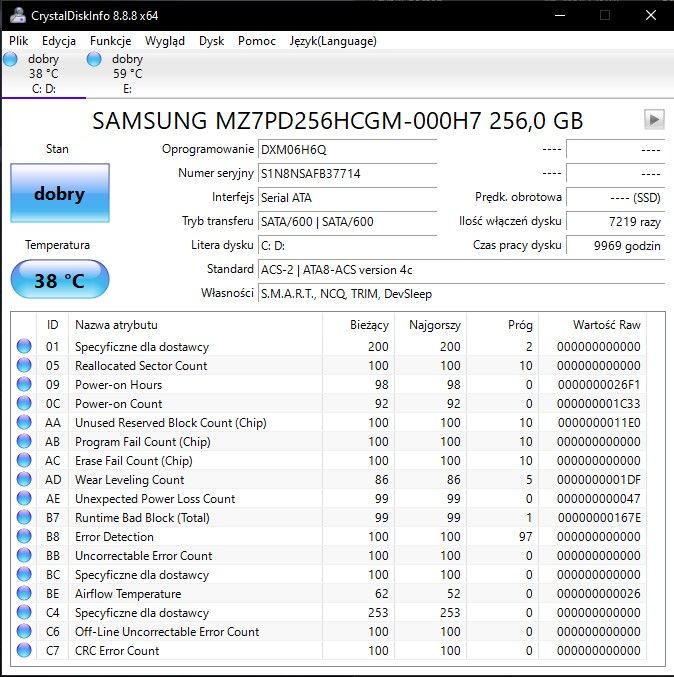The width and height of the screenshot is (674, 677).
Task: Click the CrystalDiskInfo app icon in title bar
Action: 18,16
